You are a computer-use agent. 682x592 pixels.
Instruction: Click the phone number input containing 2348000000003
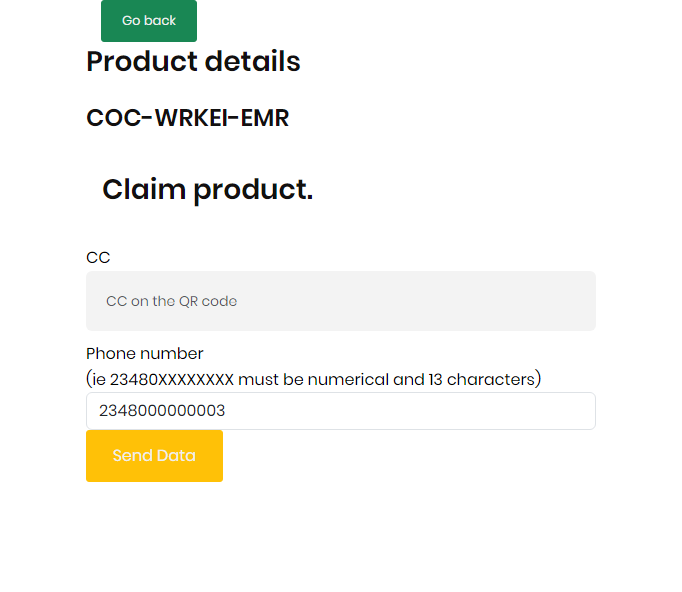point(341,411)
